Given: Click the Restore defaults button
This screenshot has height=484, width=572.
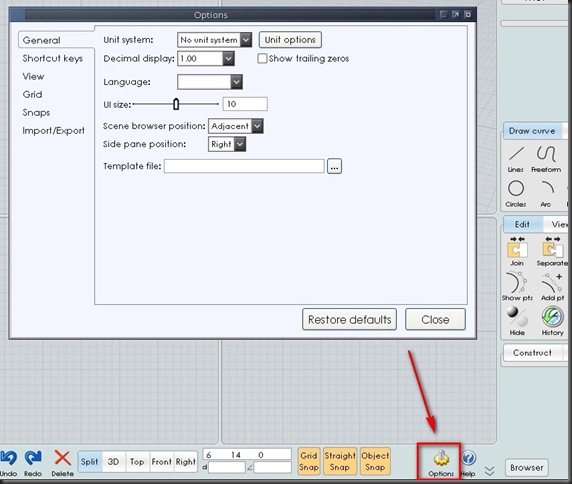Looking at the screenshot, I should pyautogui.click(x=349, y=320).
